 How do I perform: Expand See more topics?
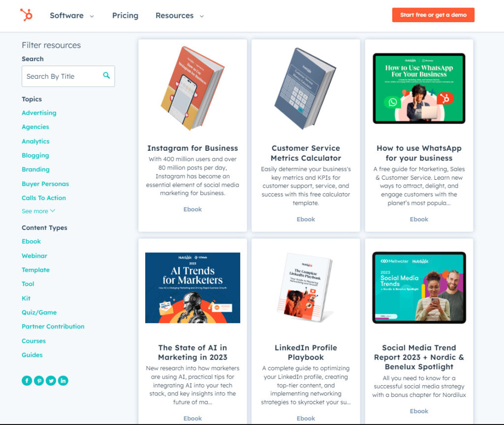[38, 211]
